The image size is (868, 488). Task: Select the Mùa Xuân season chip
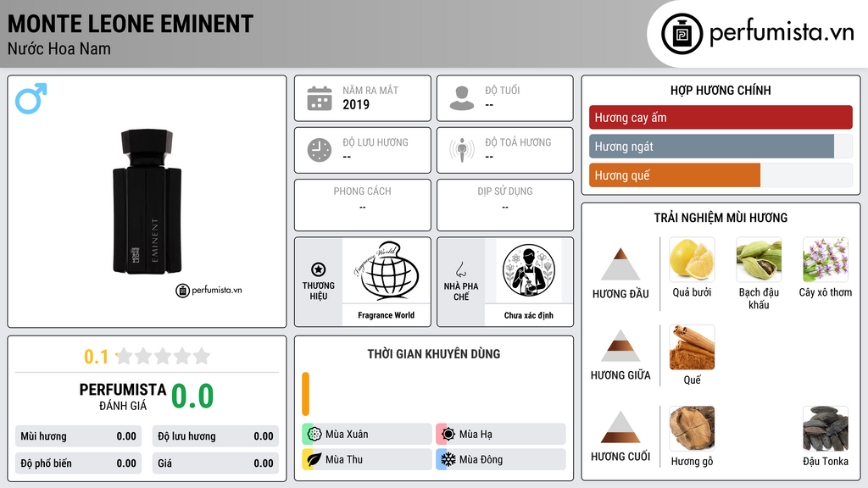pos(367,435)
